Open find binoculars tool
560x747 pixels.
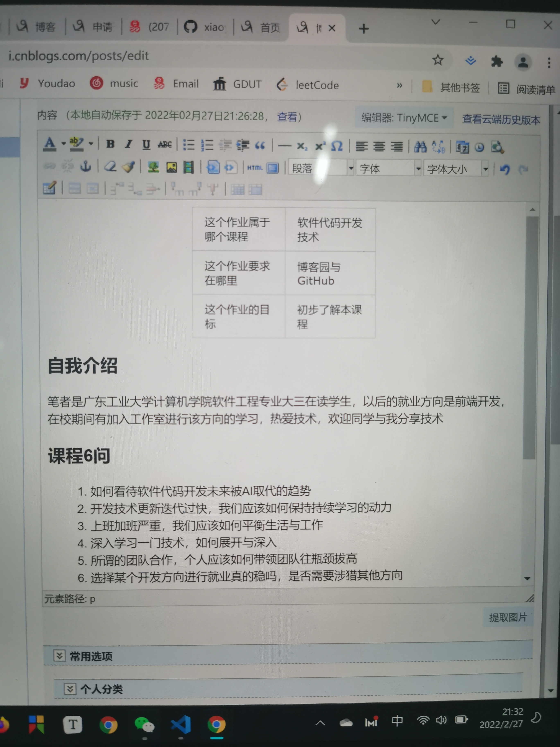coord(420,147)
